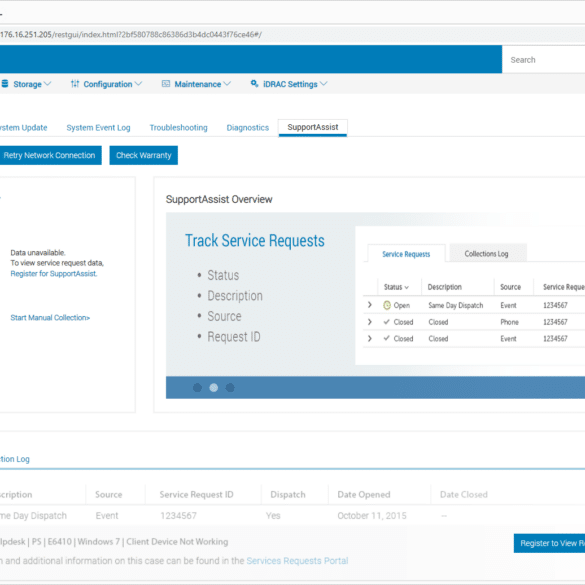Open the Register for SupportAssist link
This screenshot has width=585, height=585.
[54, 273]
